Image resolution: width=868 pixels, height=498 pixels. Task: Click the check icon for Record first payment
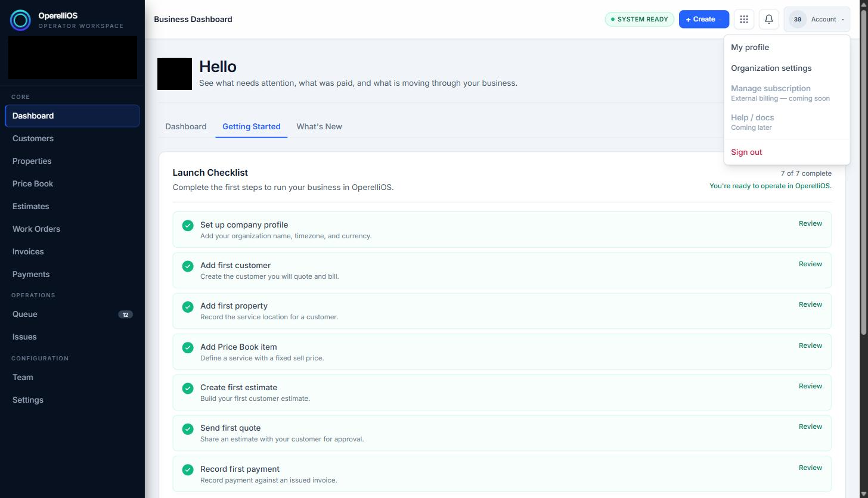pos(188,469)
